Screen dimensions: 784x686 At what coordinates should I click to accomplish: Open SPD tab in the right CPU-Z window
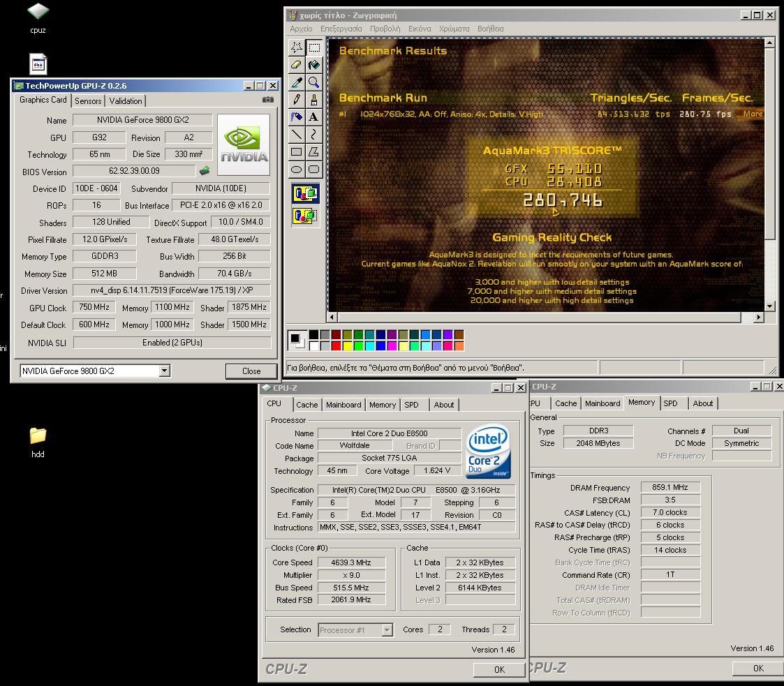tap(670, 403)
